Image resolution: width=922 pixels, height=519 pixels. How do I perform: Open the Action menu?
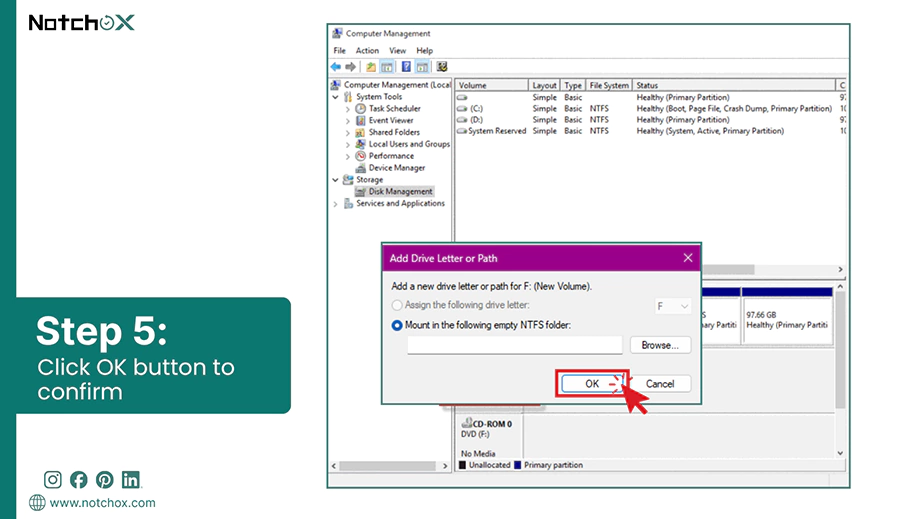click(367, 51)
